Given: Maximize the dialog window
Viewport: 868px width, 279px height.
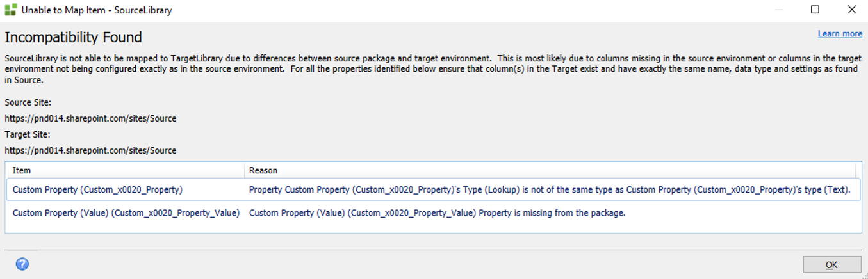Looking at the screenshot, I should (815, 10).
